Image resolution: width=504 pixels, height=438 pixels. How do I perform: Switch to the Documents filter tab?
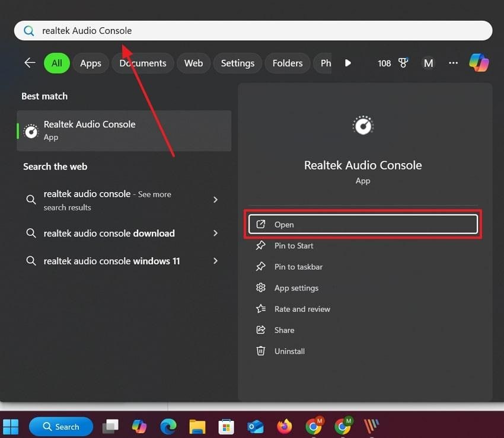pyautogui.click(x=143, y=63)
